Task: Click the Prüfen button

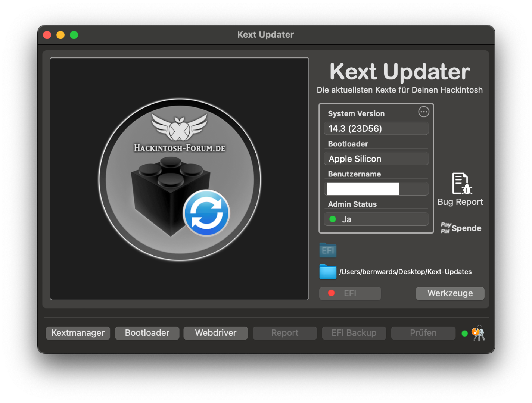Action: pyautogui.click(x=423, y=333)
